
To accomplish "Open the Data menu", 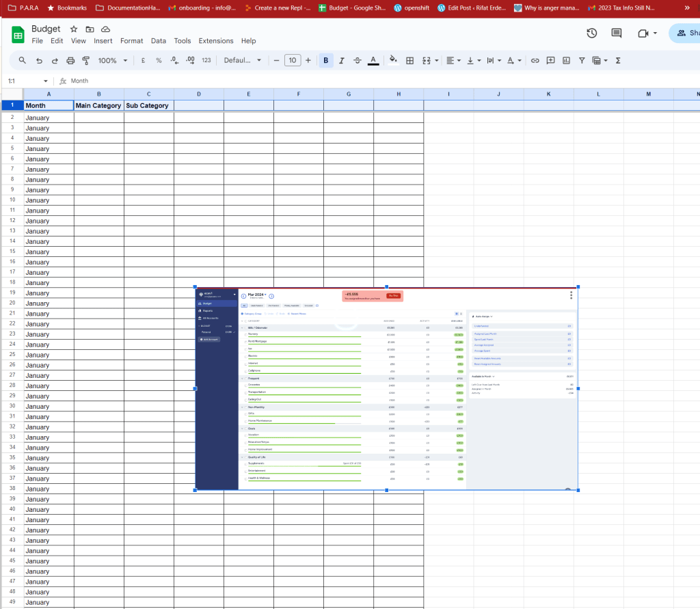I will (159, 40).
